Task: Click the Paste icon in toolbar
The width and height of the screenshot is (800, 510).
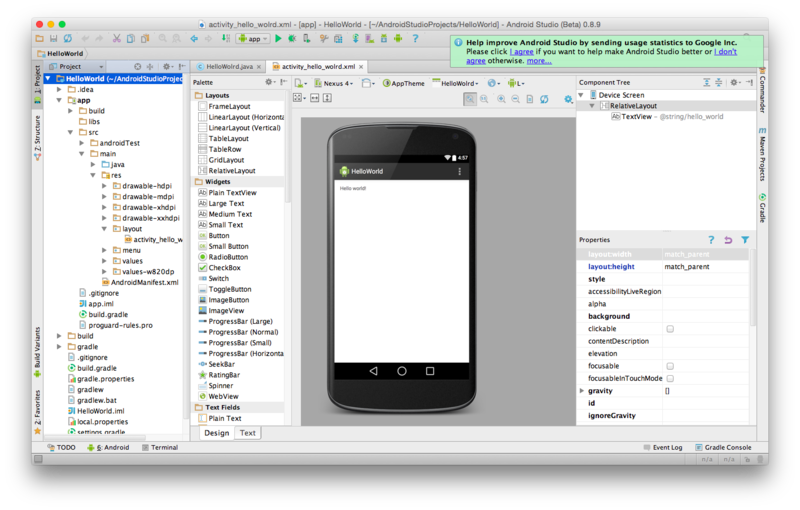Action: click(x=145, y=38)
